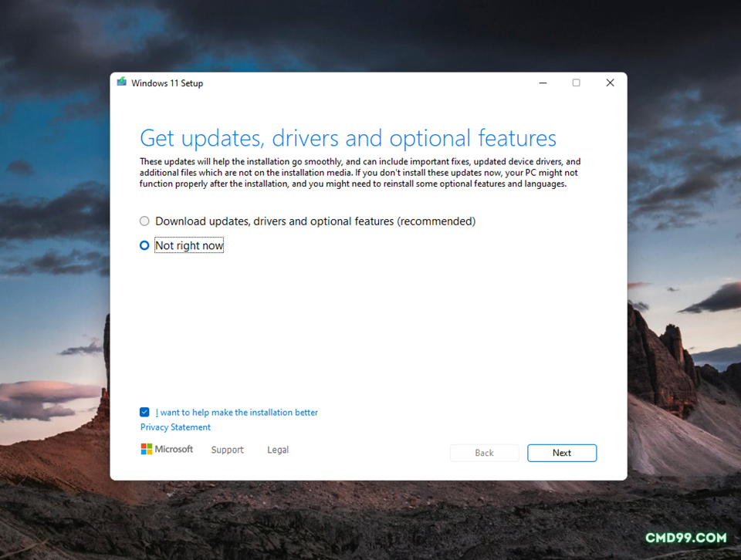Open the Legal link
Image resolution: width=741 pixels, height=560 pixels.
(278, 450)
